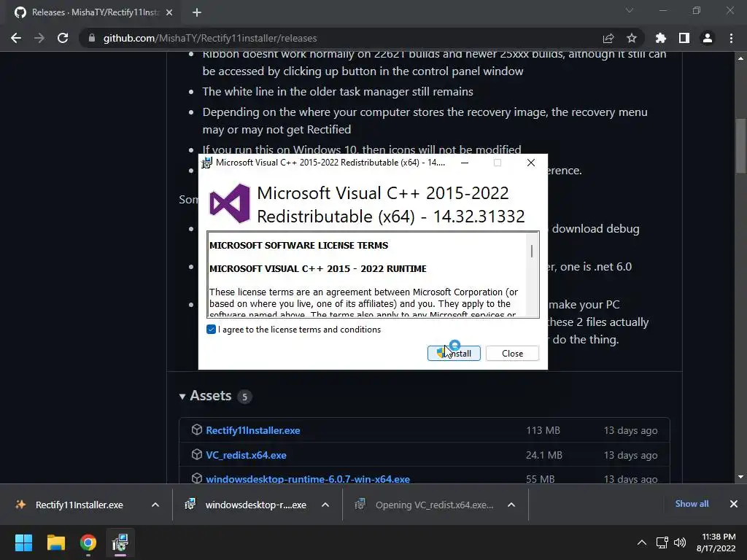Go back in Chrome browser
The width and height of the screenshot is (747, 560).
(16, 38)
